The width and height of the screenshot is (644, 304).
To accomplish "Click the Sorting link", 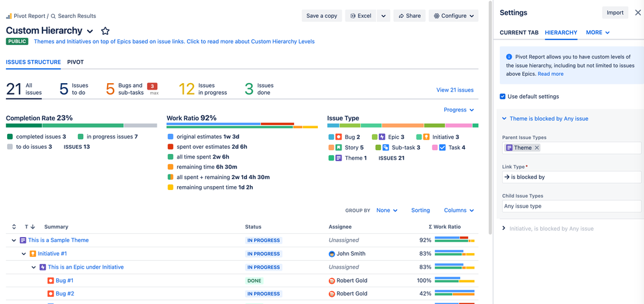I will click(x=420, y=210).
